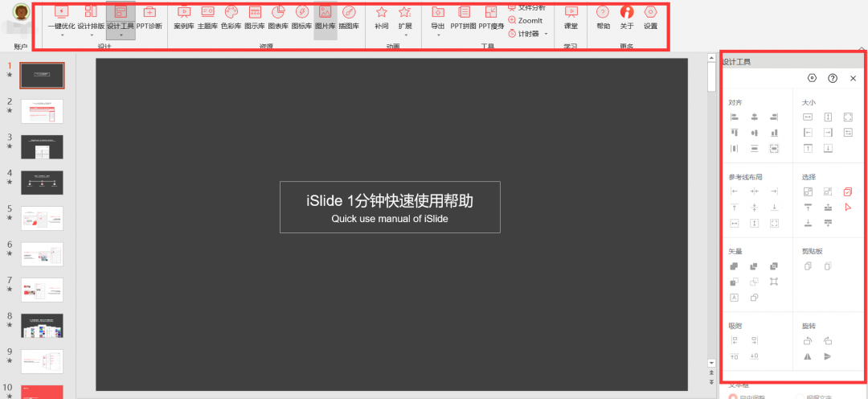Click the 计时器 timer button
The height and width of the screenshot is (399, 868).
[x=524, y=34]
